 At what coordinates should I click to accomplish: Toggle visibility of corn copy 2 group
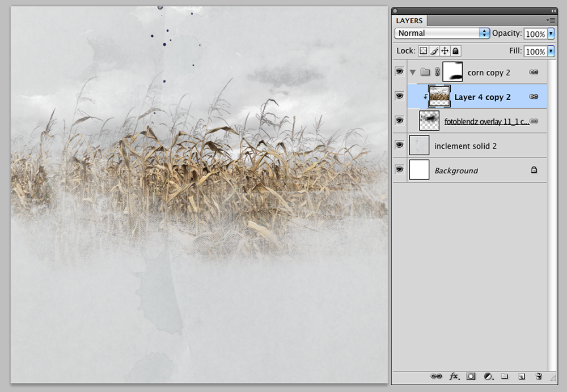click(x=399, y=71)
